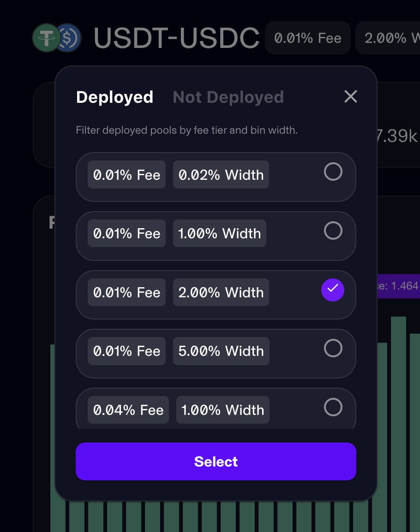Select the 0.04% Fee 1.00% Width radio

(333, 408)
